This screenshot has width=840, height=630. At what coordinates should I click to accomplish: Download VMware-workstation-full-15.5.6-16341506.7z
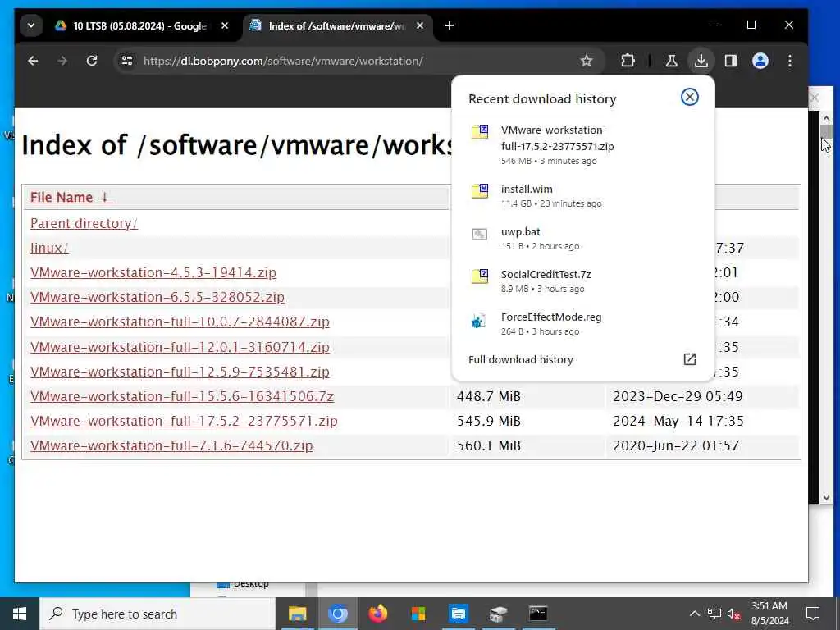point(182,396)
